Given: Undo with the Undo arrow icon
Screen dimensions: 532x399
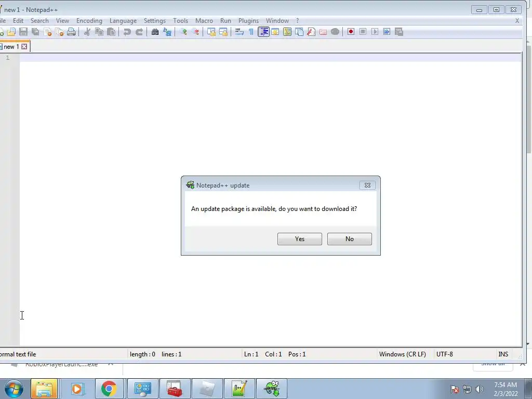Looking at the screenshot, I should [x=127, y=32].
